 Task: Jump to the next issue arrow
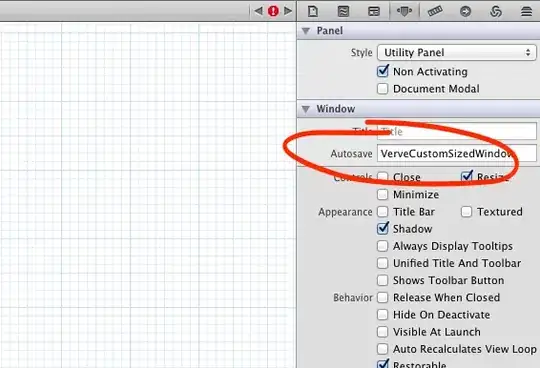tap(288, 11)
